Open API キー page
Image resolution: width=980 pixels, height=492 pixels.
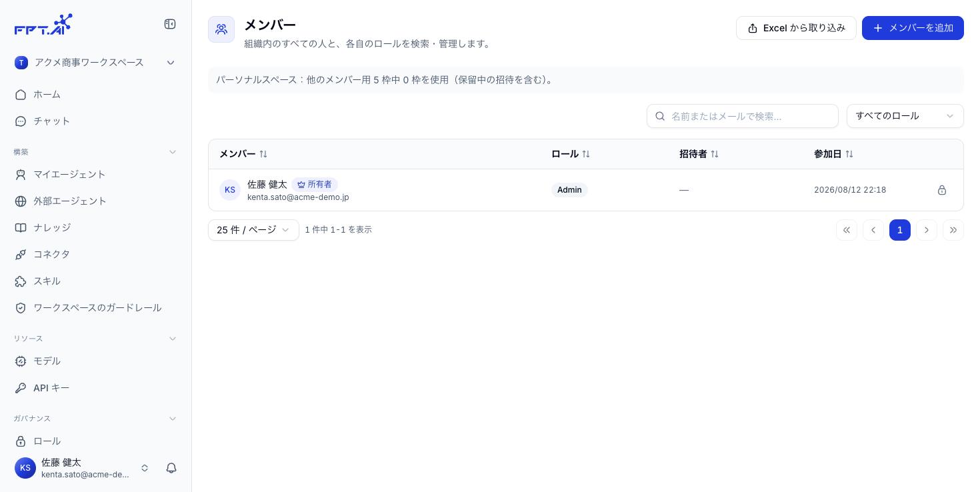coord(95,388)
